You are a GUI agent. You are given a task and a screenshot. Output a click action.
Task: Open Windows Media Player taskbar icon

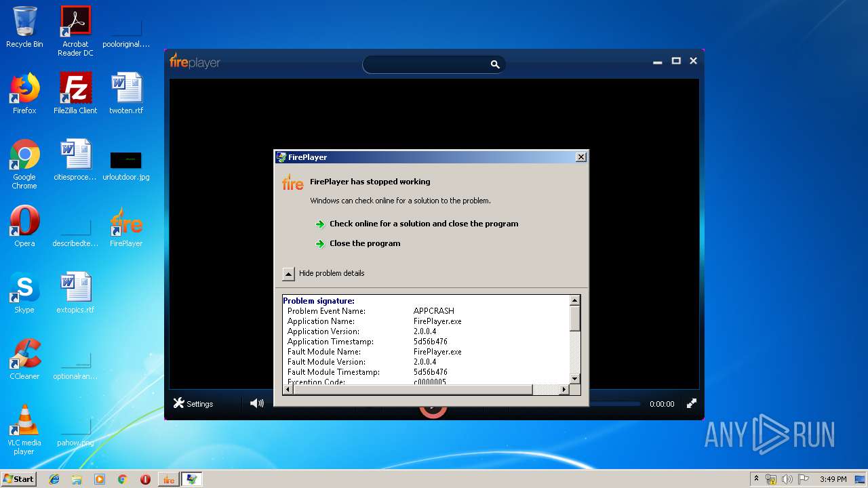click(x=100, y=479)
